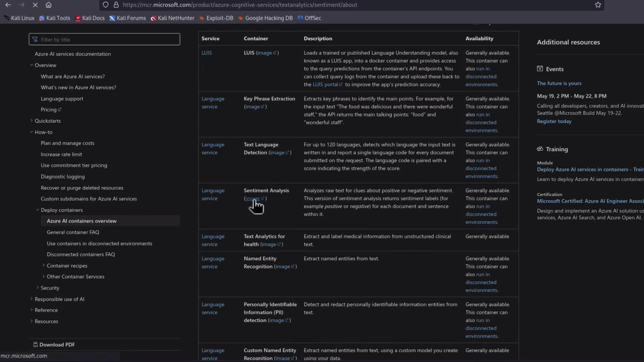Screen dimensions: 644x362
Task: Open Google Hacking DB from the bookmarks bar
Action: point(265,18)
